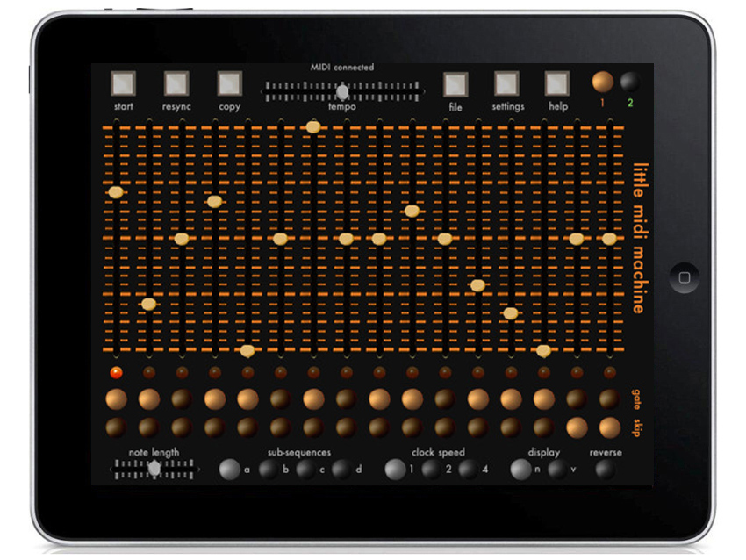Click step 9 position indicator LED
The height and width of the screenshot is (560, 746).
pyautogui.click(x=379, y=372)
